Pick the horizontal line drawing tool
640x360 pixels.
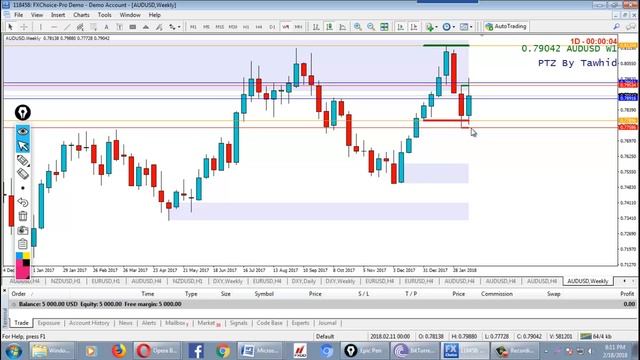coord(54,27)
